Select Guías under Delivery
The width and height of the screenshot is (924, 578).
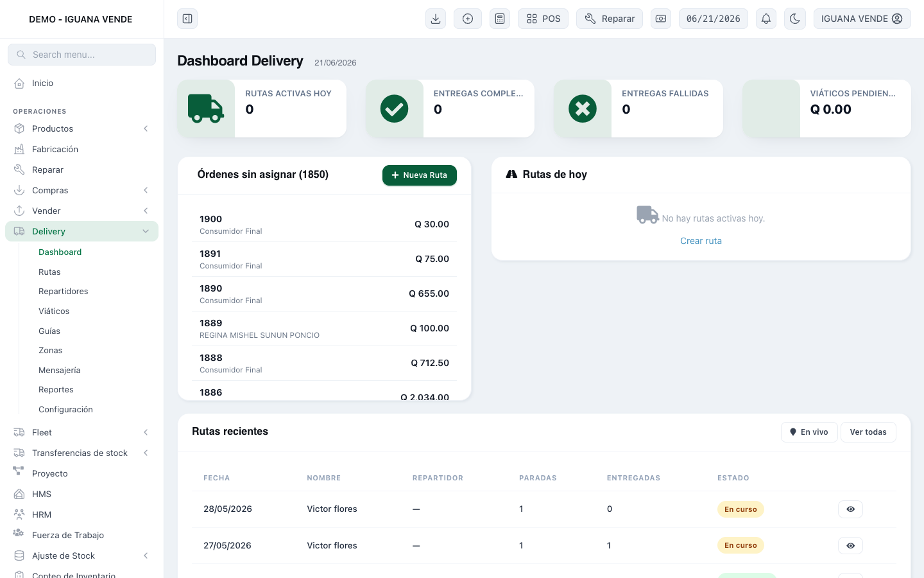click(49, 331)
